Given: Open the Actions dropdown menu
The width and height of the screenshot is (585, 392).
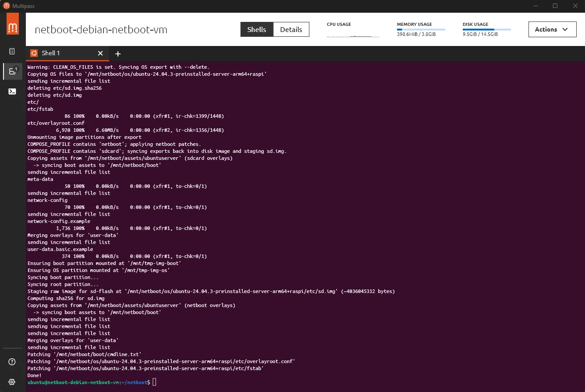Looking at the screenshot, I should 552,29.
